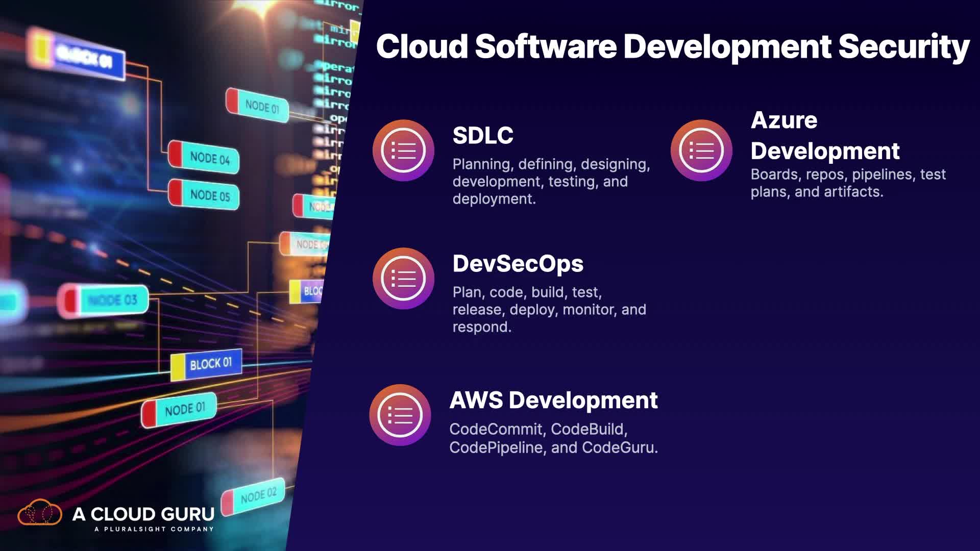Select the Azure Development heading
Image resolution: width=980 pixels, height=551 pixels.
click(x=825, y=136)
